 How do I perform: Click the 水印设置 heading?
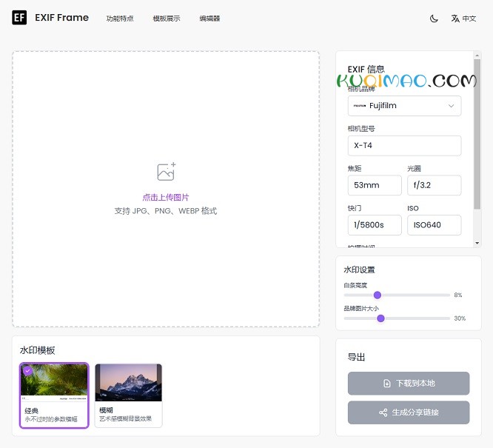[359, 270]
